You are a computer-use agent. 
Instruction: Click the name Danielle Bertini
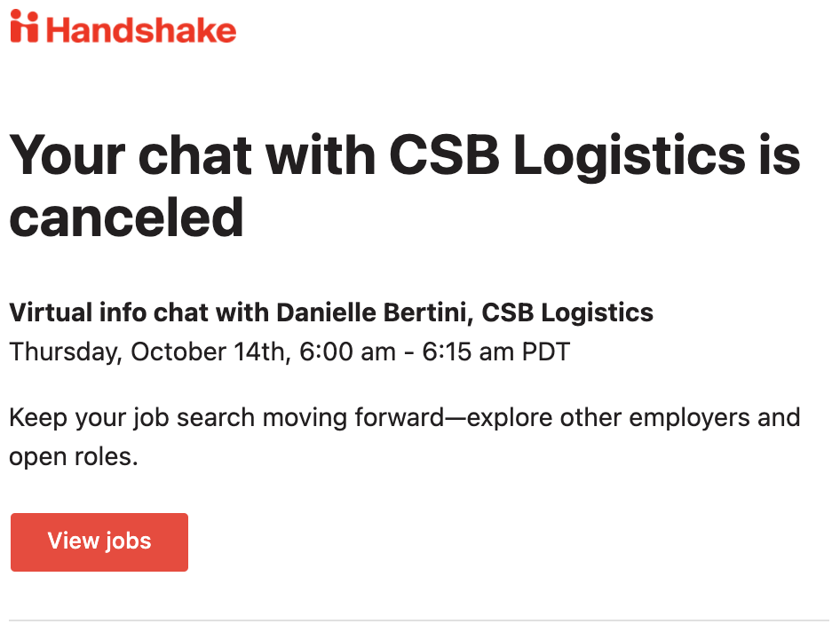point(375,312)
